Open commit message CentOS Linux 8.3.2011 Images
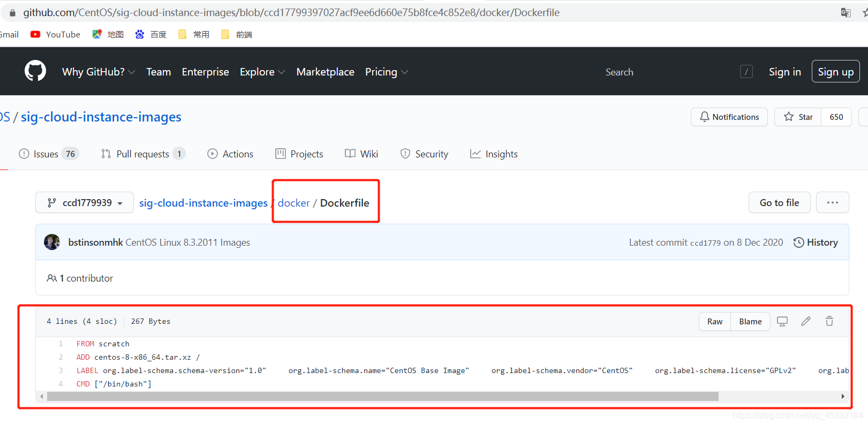 tap(188, 242)
